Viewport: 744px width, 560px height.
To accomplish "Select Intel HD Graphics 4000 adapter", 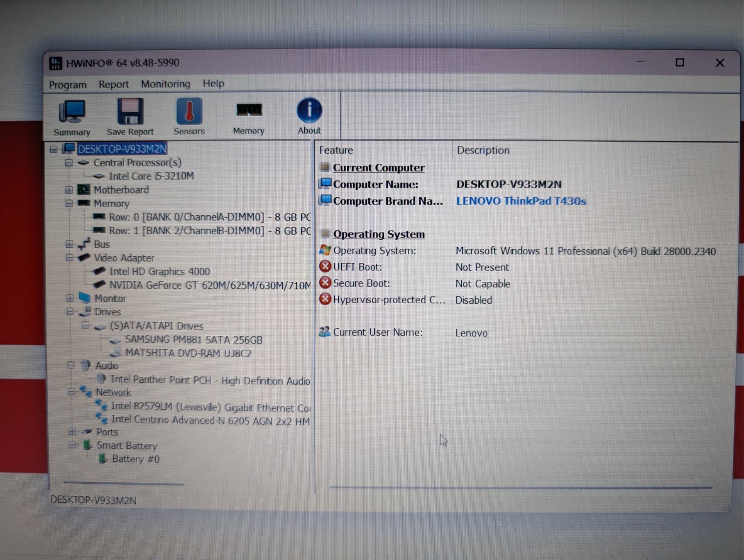I will [x=159, y=272].
